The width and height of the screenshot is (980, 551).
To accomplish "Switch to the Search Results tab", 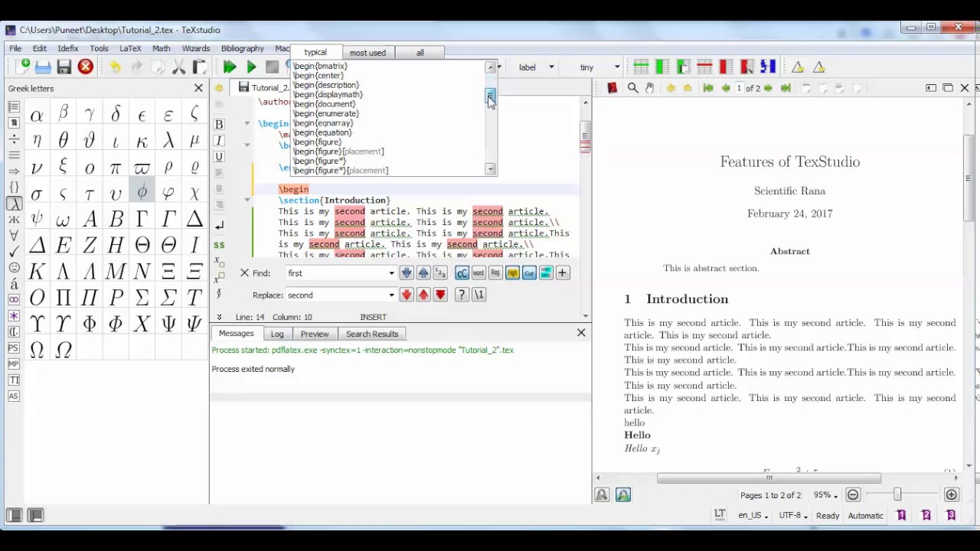I will [372, 334].
